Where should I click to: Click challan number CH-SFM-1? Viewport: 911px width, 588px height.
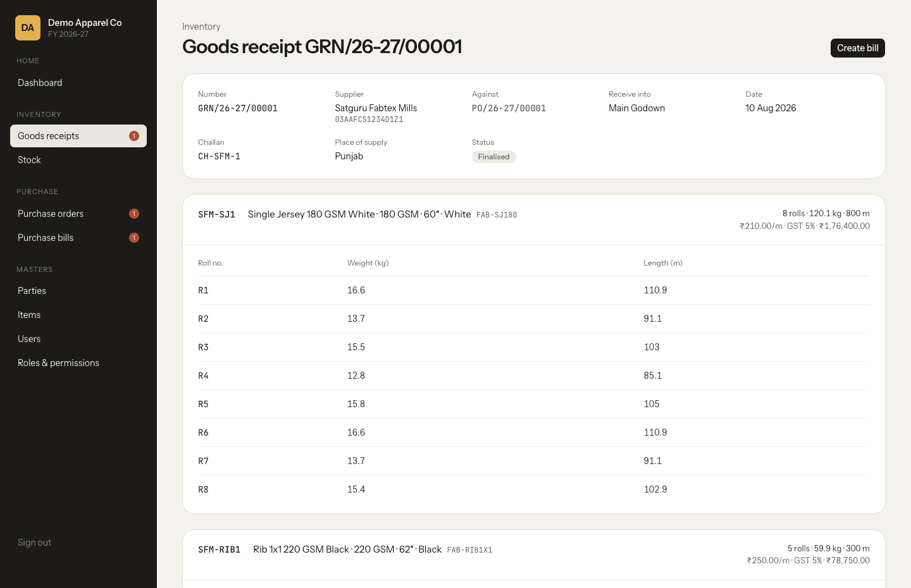click(x=219, y=156)
